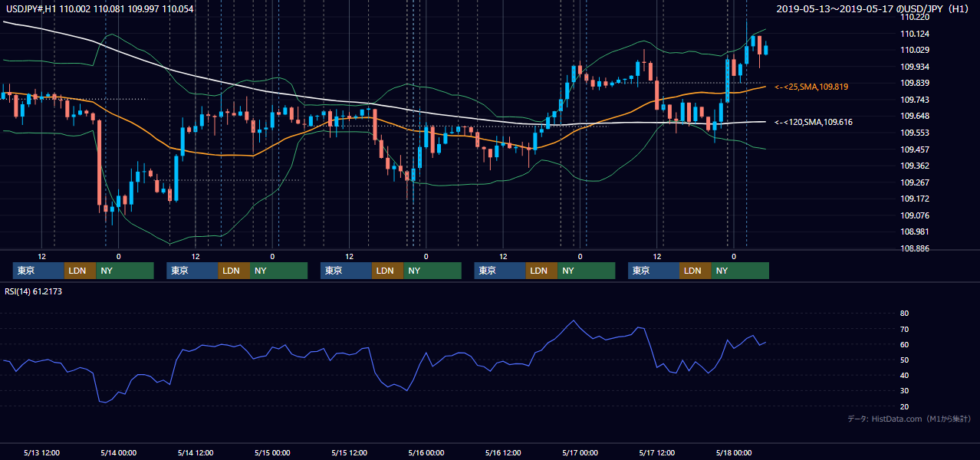The image size is (980, 460).
Task: Click the NY session box for 5/13
Action: [x=125, y=271]
